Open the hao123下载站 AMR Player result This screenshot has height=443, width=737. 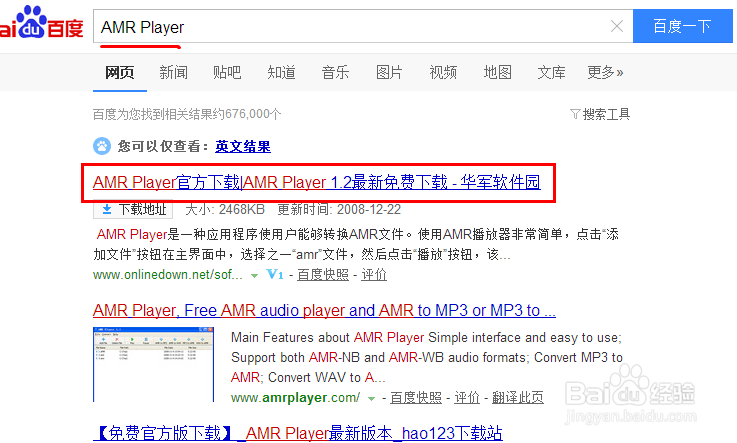tap(298, 433)
